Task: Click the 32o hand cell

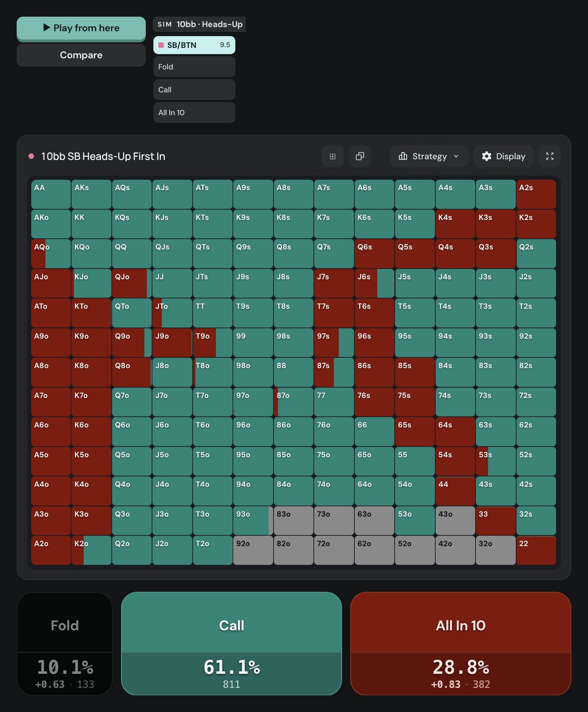Action: pyautogui.click(x=495, y=550)
